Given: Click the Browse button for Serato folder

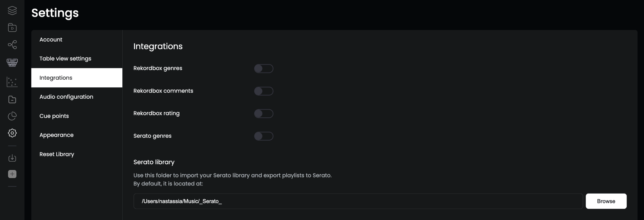Looking at the screenshot, I should click(606, 201).
